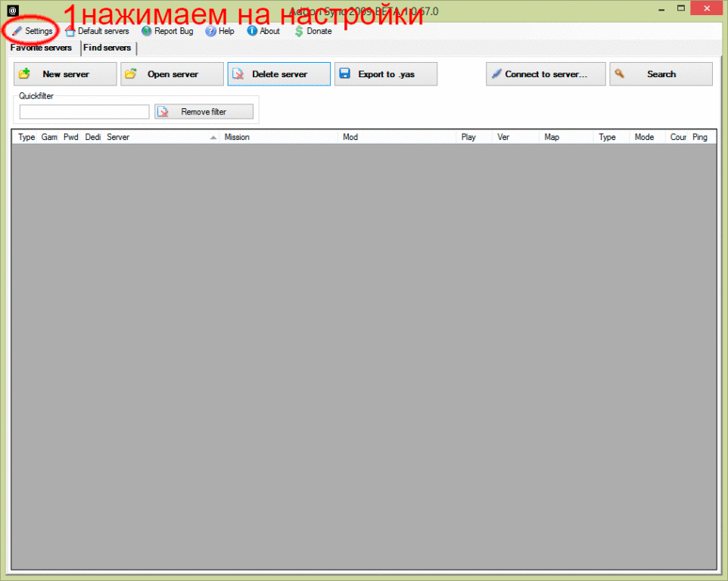Click the floppy disk Export icon
Screen dimensions: 728x581
(x=344, y=74)
